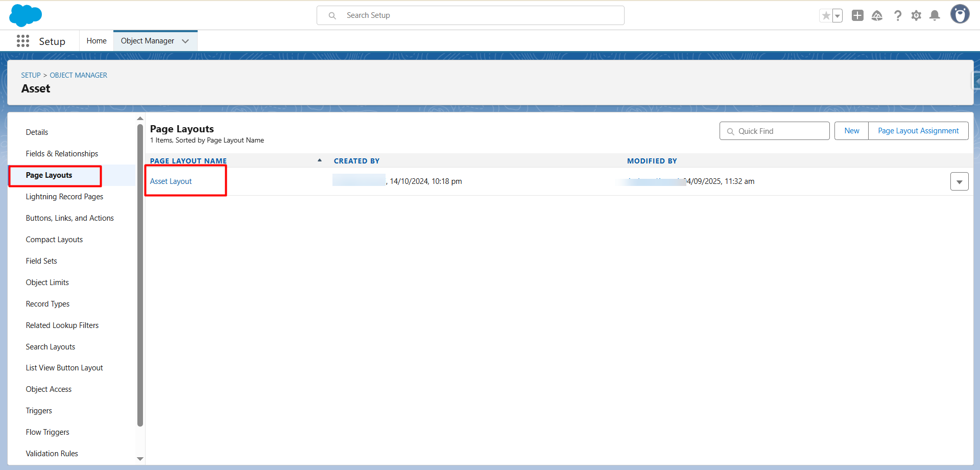The width and height of the screenshot is (980, 470).
Task: Open the Asset Layout link
Action: tap(171, 181)
